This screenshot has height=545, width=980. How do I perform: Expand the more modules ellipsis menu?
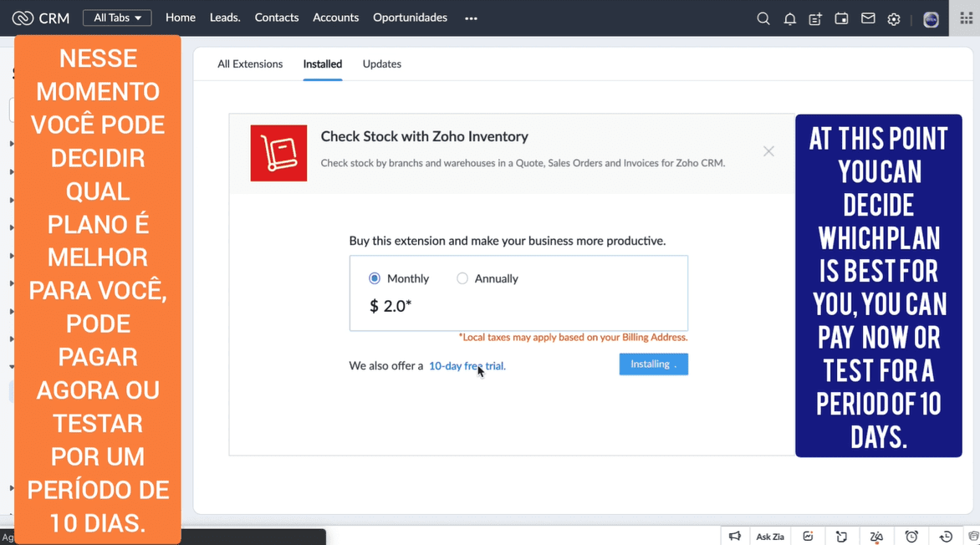pyautogui.click(x=471, y=18)
